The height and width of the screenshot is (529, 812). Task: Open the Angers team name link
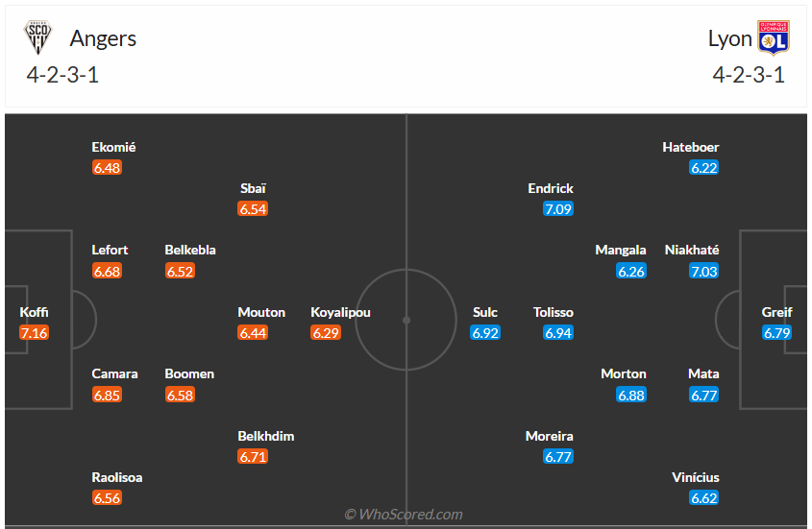(103, 38)
